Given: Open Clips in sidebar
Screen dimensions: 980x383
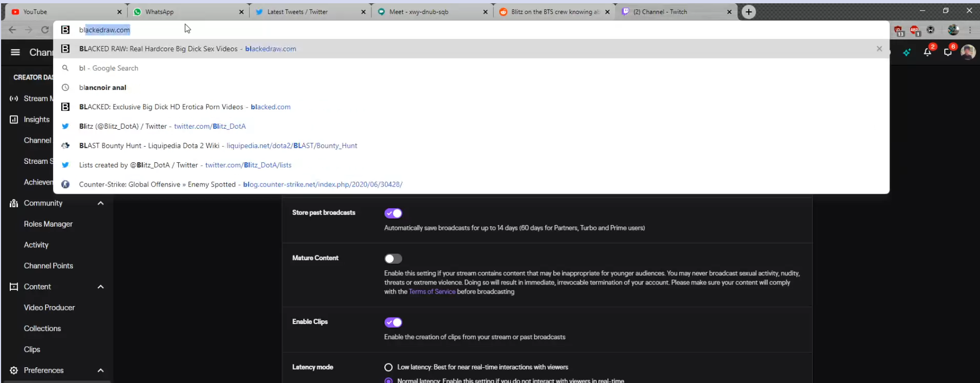Looking at the screenshot, I should 32,349.
